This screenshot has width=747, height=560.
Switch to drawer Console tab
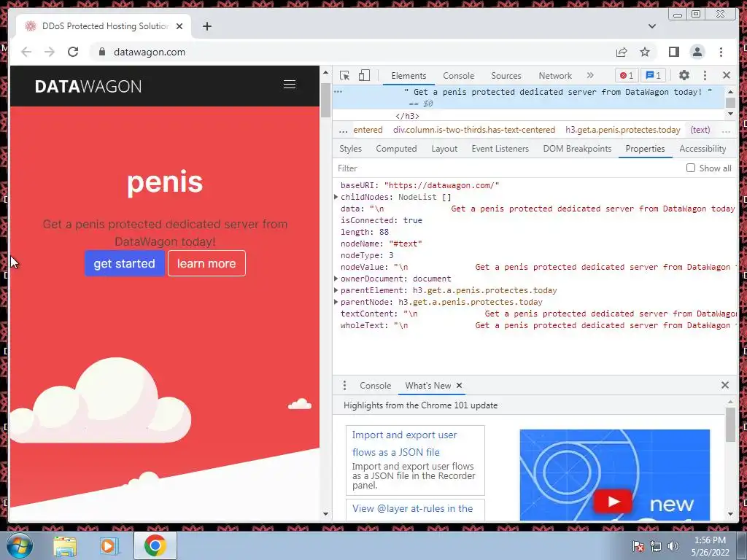click(376, 385)
